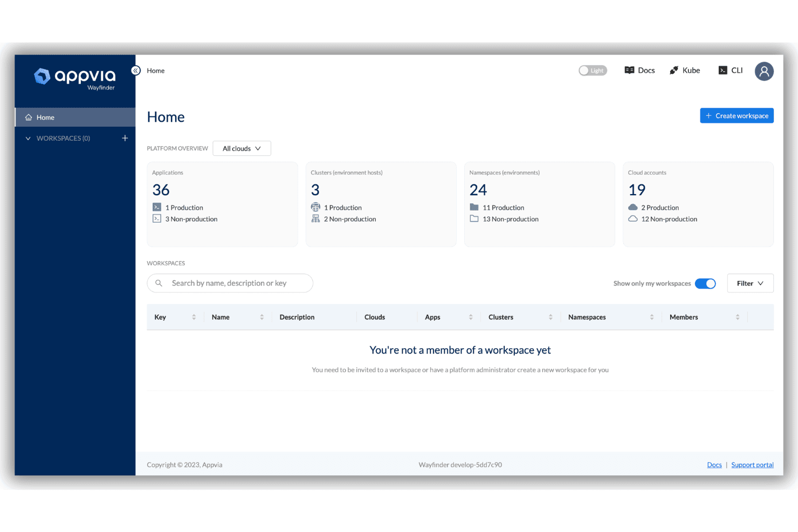The image size is (798, 532).
Task: Click the Docs book icon
Action: click(x=629, y=71)
